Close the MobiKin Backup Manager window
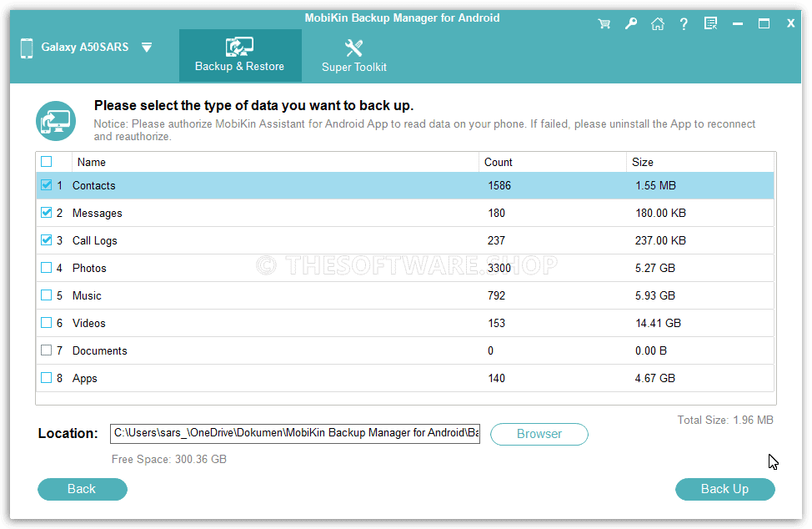The image size is (812, 529). [791, 23]
